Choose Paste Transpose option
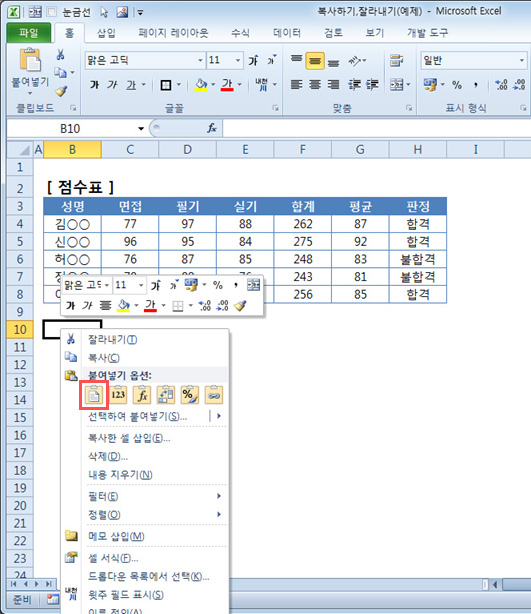 click(166, 395)
